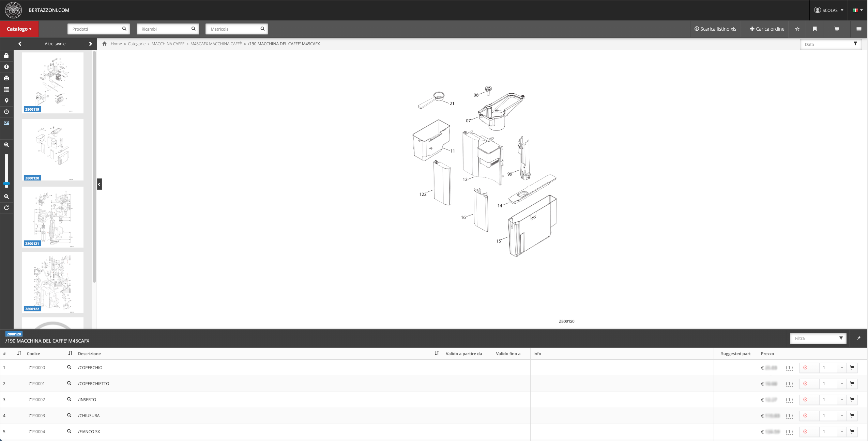Click the print icon in sidebar
868x441 pixels.
(6, 78)
